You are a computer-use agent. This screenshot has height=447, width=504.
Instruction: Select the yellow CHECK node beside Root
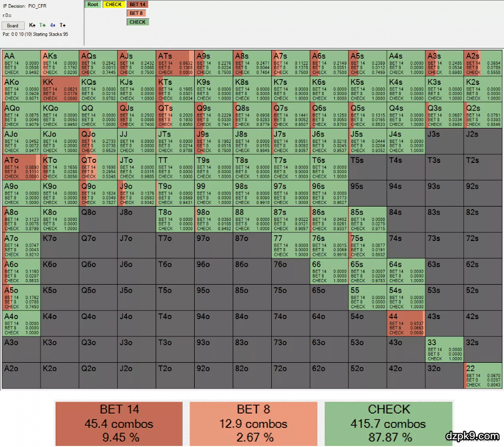[114, 5]
